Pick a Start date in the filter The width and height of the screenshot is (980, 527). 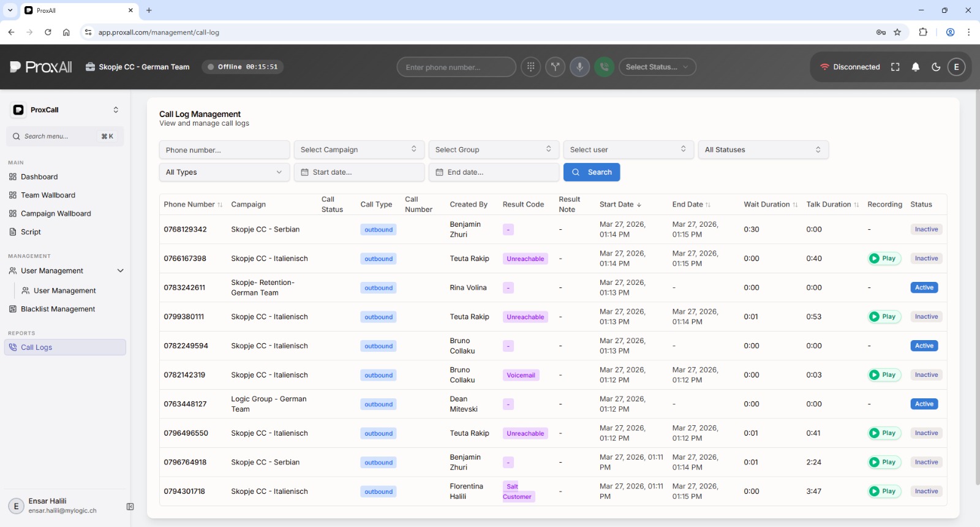(x=359, y=172)
